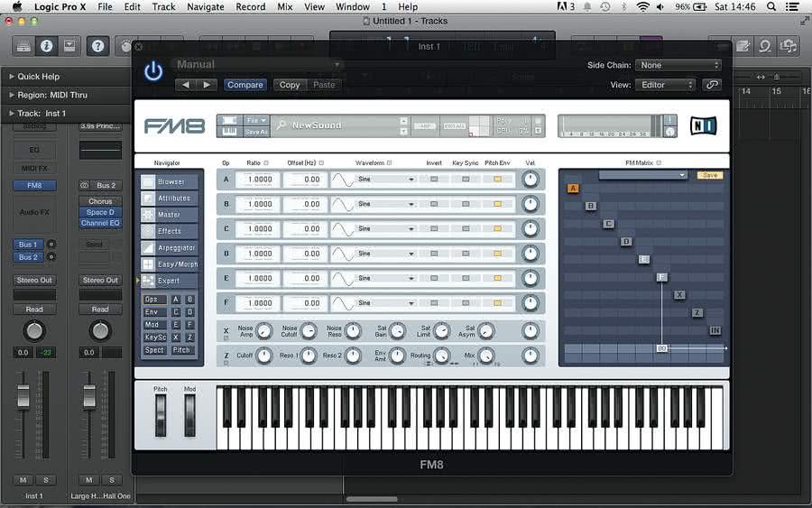Image resolution: width=812 pixels, height=508 pixels.
Task: Click the FM8 instrument slot button
Action: 34,185
